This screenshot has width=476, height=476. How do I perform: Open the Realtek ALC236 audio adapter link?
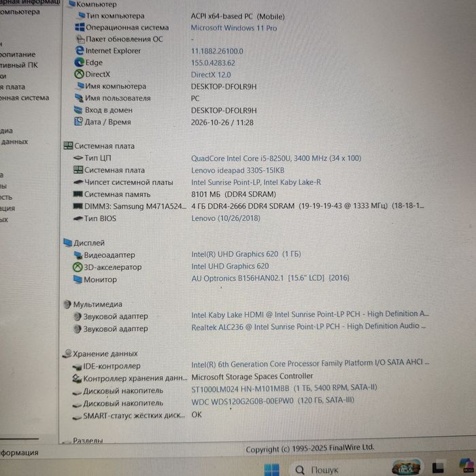(x=309, y=326)
